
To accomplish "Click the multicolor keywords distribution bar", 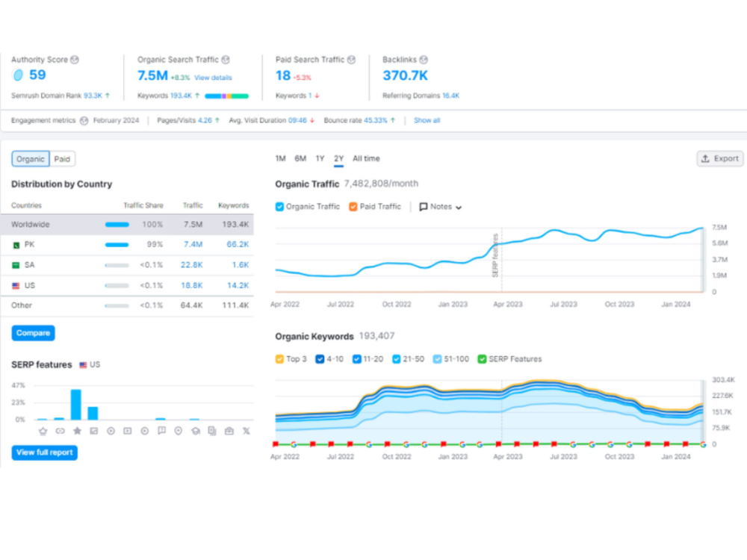I will pyautogui.click(x=227, y=96).
